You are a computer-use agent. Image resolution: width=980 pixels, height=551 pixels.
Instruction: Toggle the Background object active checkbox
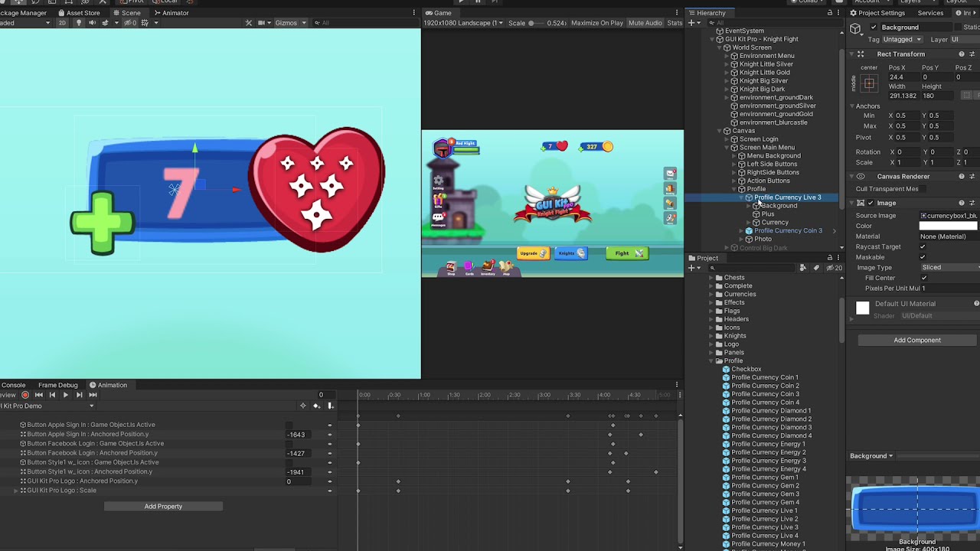click(x=874, y=28)
